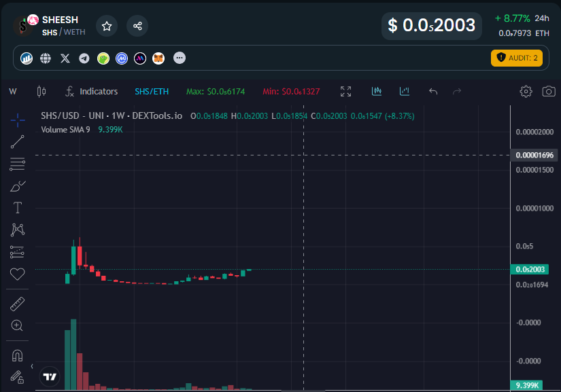Toggle the trade markers chart icon

(x=377, y=92)
